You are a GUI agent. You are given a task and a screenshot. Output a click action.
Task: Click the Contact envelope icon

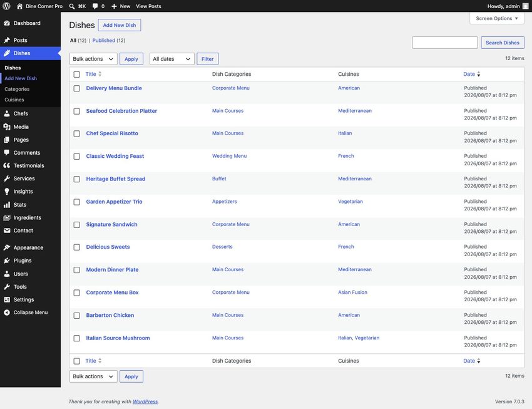click(7, 230)
